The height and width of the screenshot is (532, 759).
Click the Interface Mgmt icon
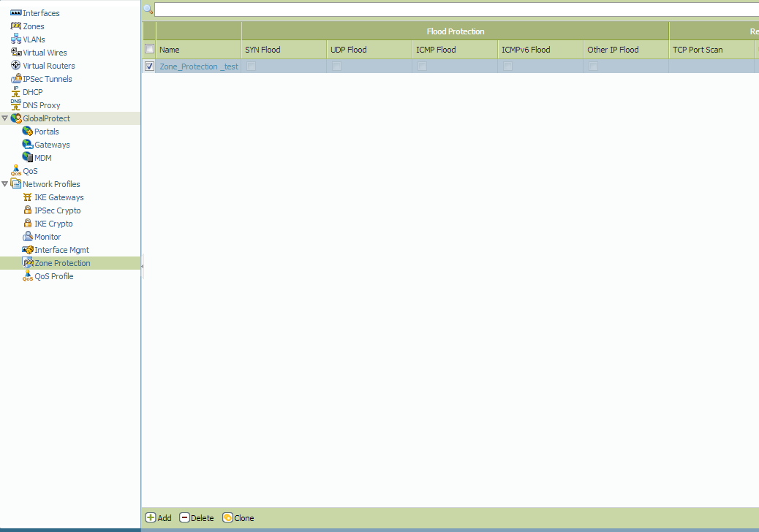pyautogui.click(x=28, y=249)
